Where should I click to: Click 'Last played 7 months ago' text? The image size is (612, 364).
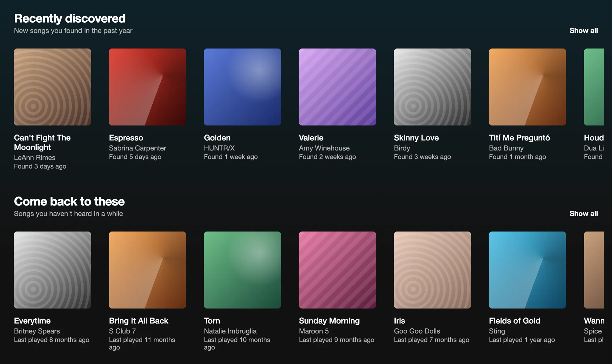(431, 340)
